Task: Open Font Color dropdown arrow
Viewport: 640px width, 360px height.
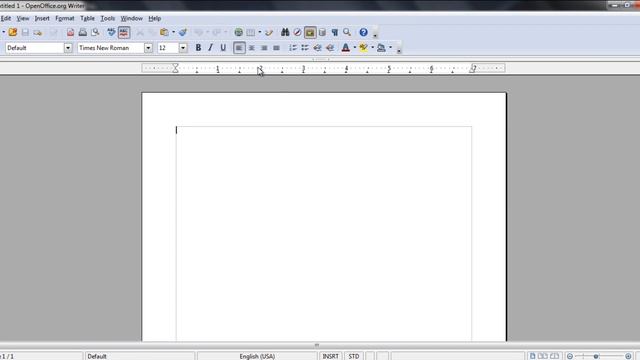Action: [355, 48]
